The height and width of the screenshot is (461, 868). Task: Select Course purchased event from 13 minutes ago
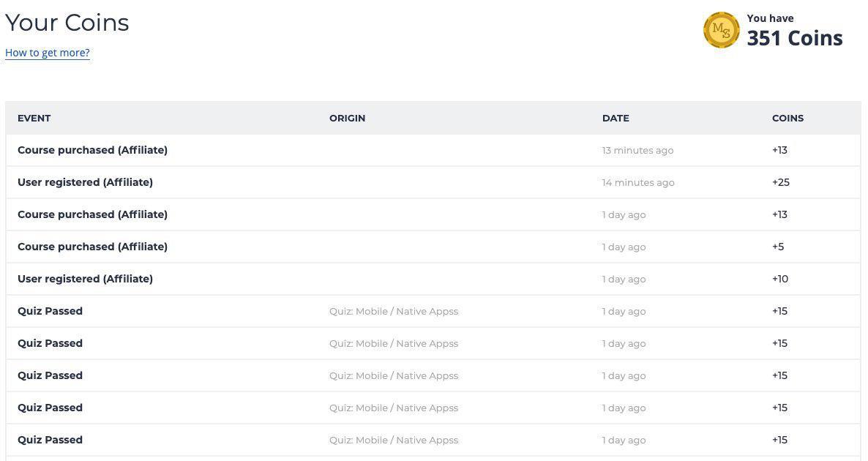[92, 150]
